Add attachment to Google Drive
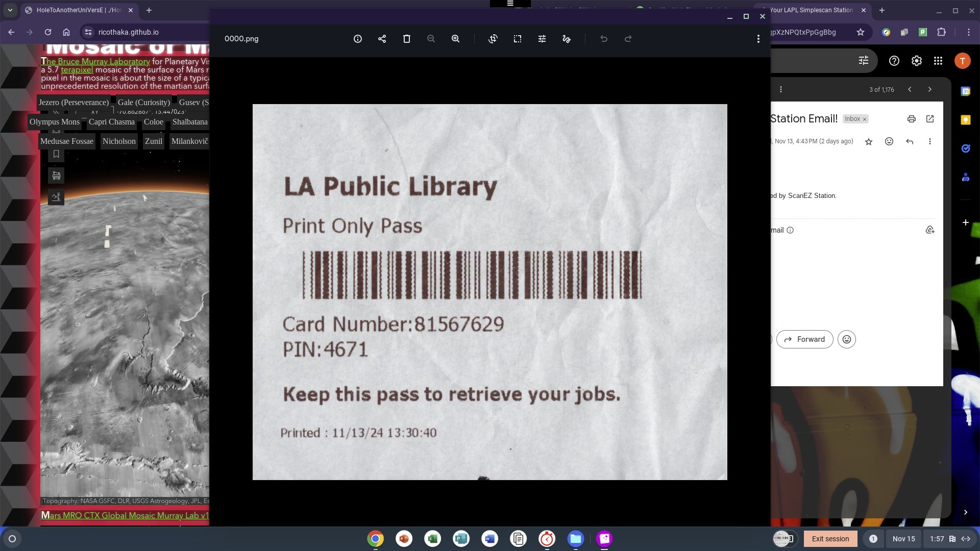Screen dimensions: 980x551 tap(930, 230)
